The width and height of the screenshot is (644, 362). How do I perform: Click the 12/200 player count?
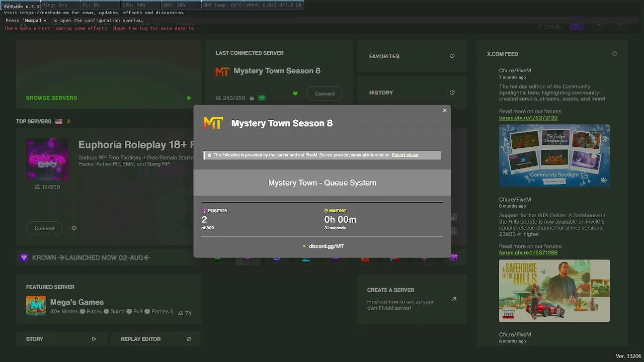[51, 187]
